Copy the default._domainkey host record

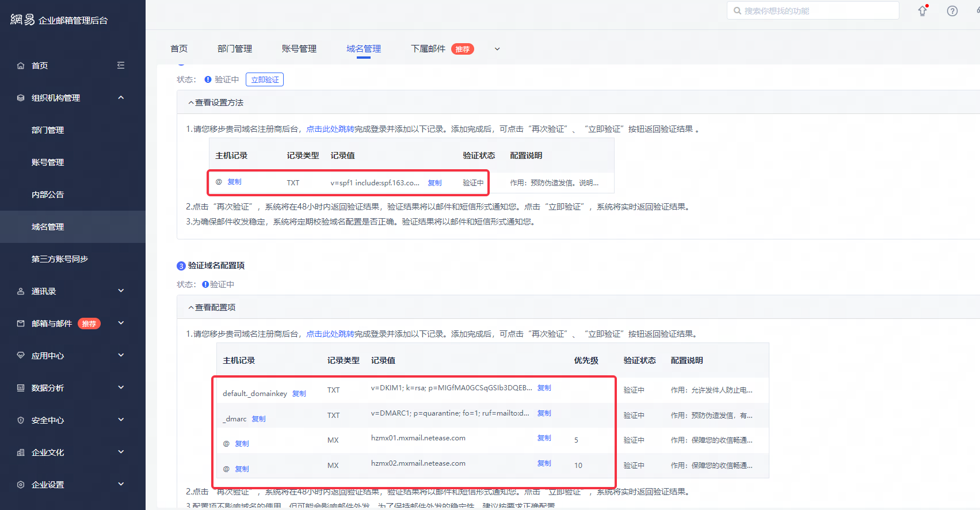(299, 394)
